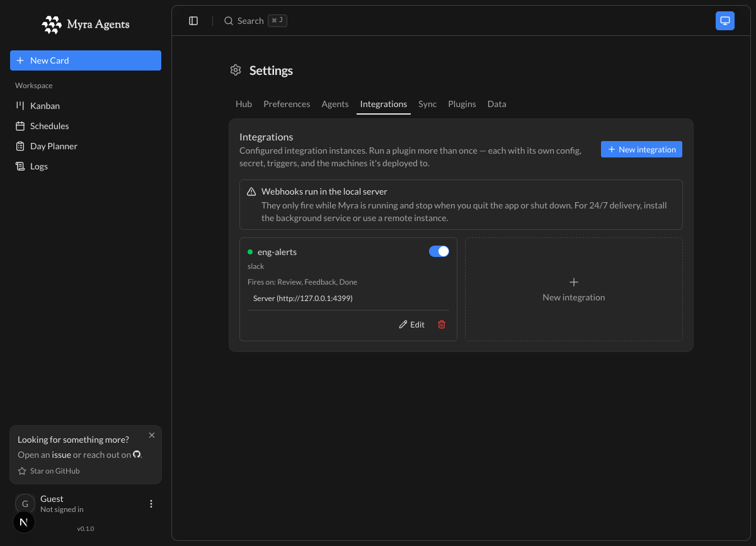Open the Agents tab
Image resolution: width=756 pixels, height=546 pixels.
335,104
